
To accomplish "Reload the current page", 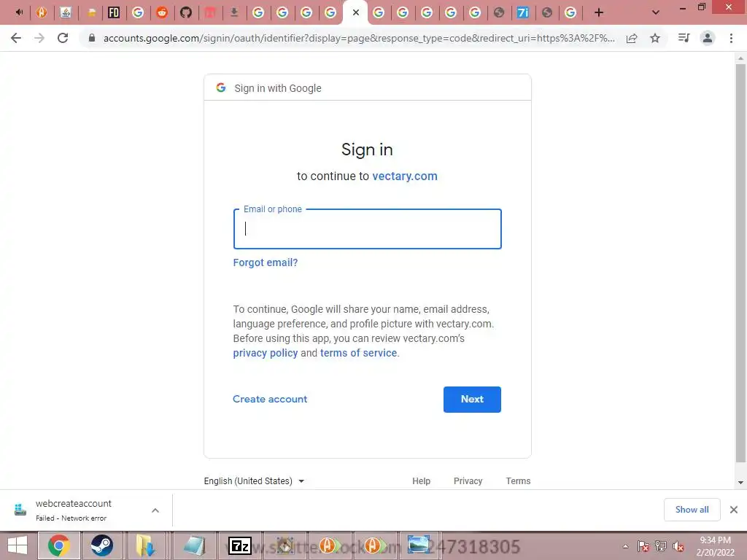I will (x=63, y=38).
